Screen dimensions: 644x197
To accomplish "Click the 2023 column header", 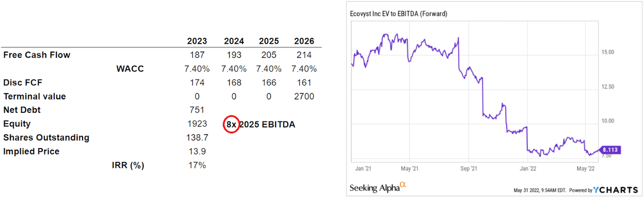I will [x=197, y=41].
